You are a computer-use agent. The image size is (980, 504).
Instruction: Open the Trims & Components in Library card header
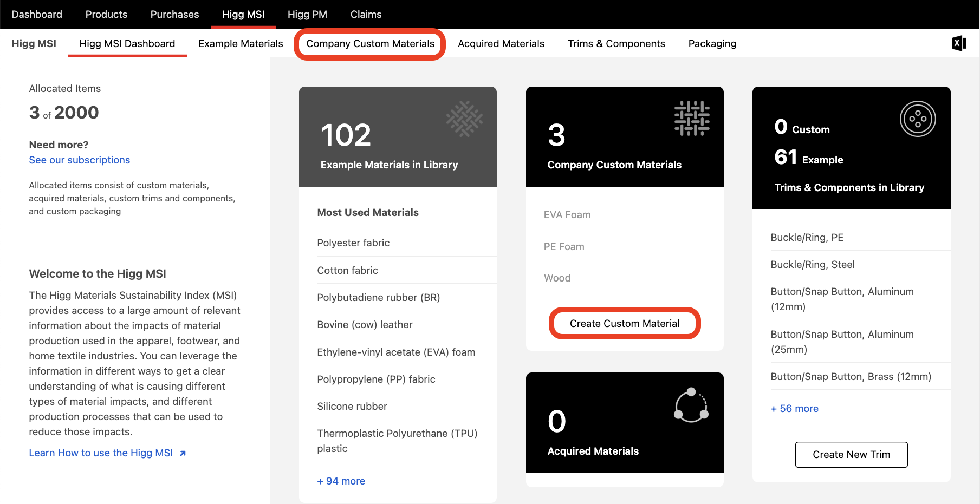tap(852, 147)
